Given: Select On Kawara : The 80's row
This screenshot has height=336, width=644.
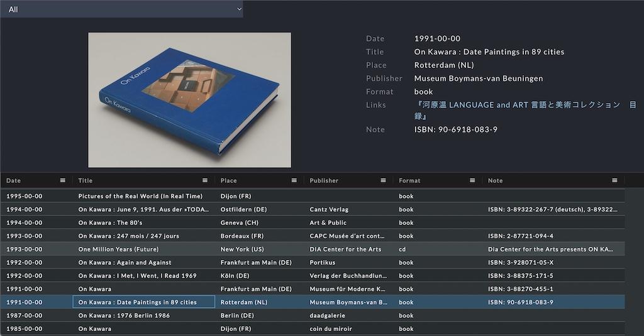Looking at the screenshot, I should coord(110,223).
